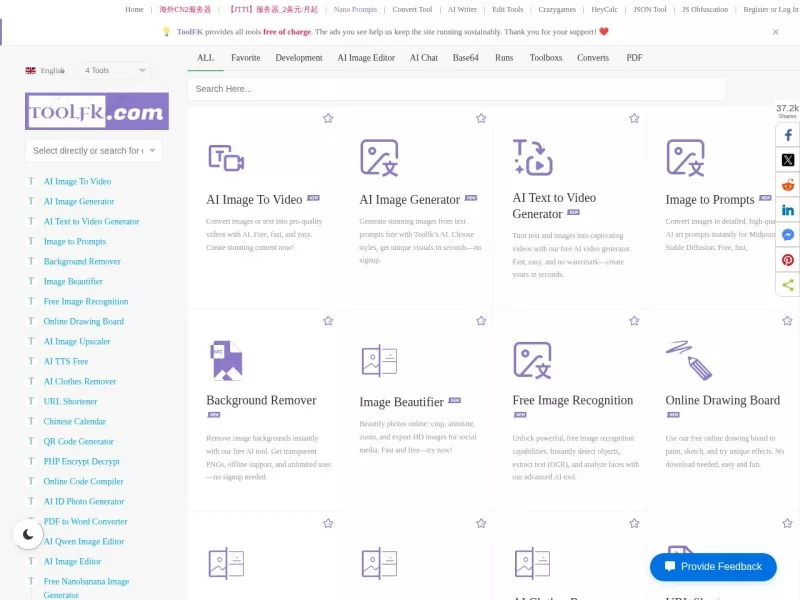The width and height of the screenshot is (800, 600).
Task: Favorite the Online Drawing Board card star
Action: point(787,321)
